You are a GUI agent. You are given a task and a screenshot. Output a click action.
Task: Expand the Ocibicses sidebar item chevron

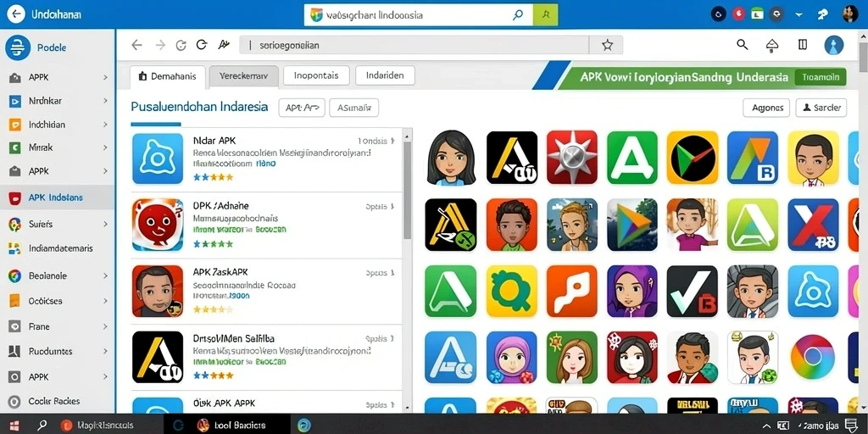tap(105, 301)
